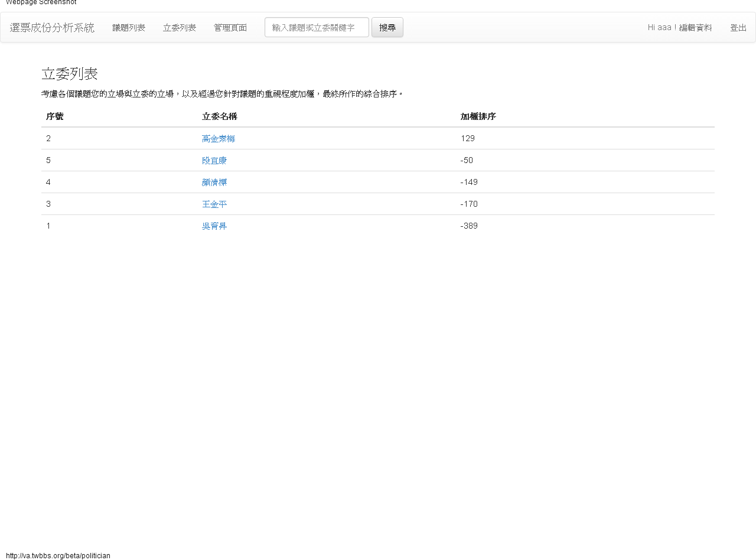Open the 王金平 link
756x560 pixels.
214,204
